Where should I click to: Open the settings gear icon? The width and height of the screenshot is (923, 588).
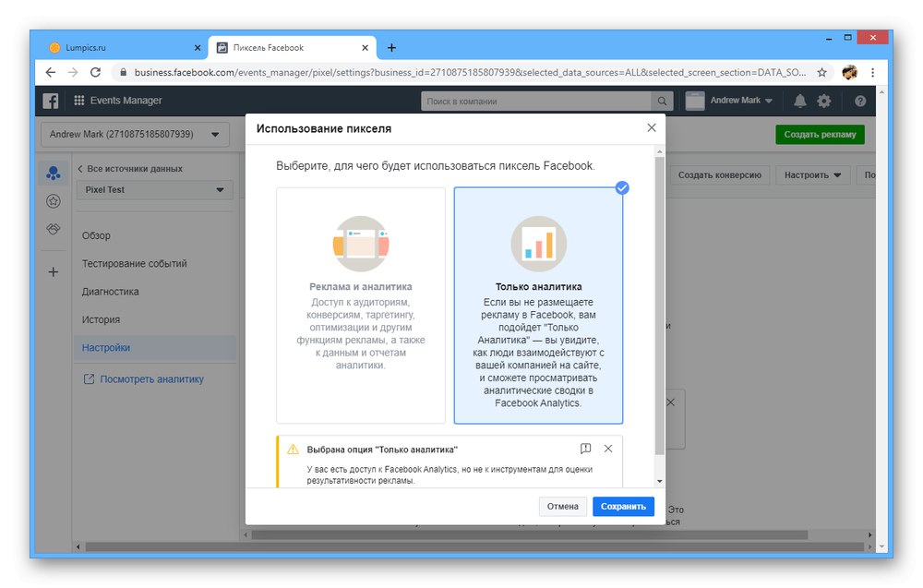click(824, 102)
